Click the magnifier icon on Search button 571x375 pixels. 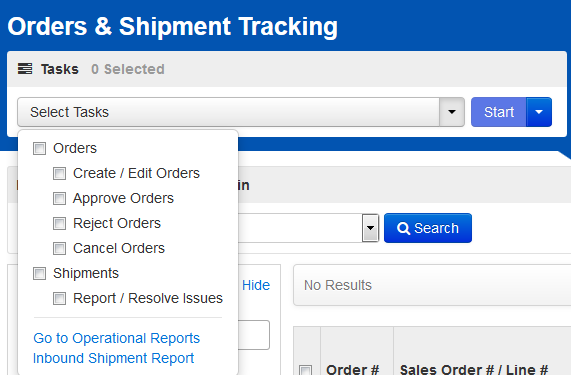pyautogui.click(x=403, y=228)
